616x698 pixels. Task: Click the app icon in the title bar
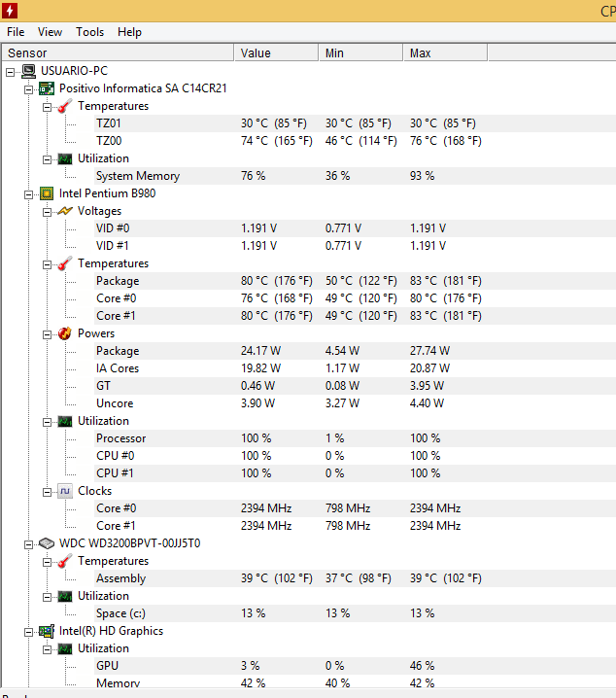point(10,11)
